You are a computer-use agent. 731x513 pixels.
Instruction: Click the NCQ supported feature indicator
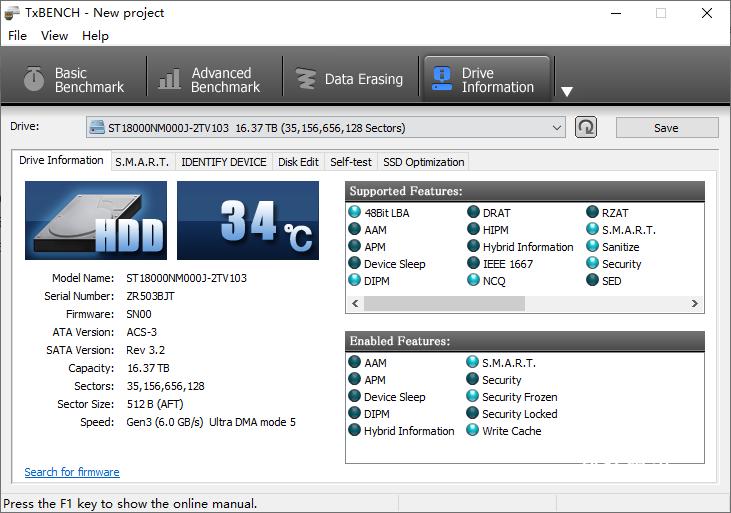coord(474,281)
